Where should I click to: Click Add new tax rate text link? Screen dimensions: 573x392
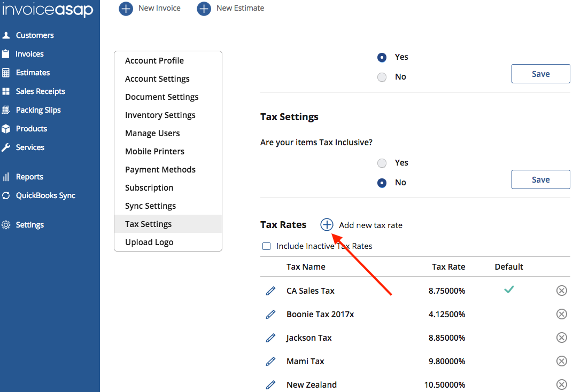click(370, 225)
